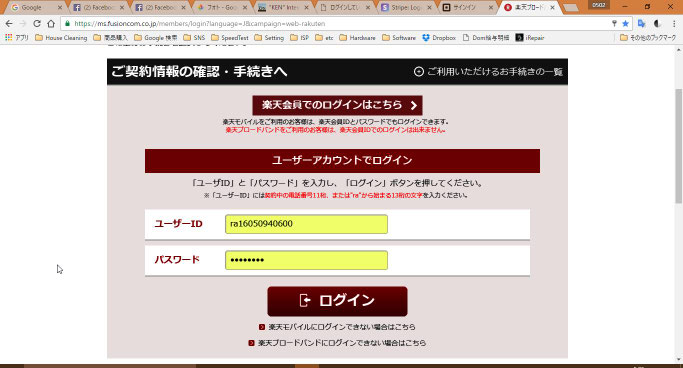Open the 商品購入 bookmark folder
The height and width of the screenshot is (368, 683).
pyautogui.click(x=111, y=38)
